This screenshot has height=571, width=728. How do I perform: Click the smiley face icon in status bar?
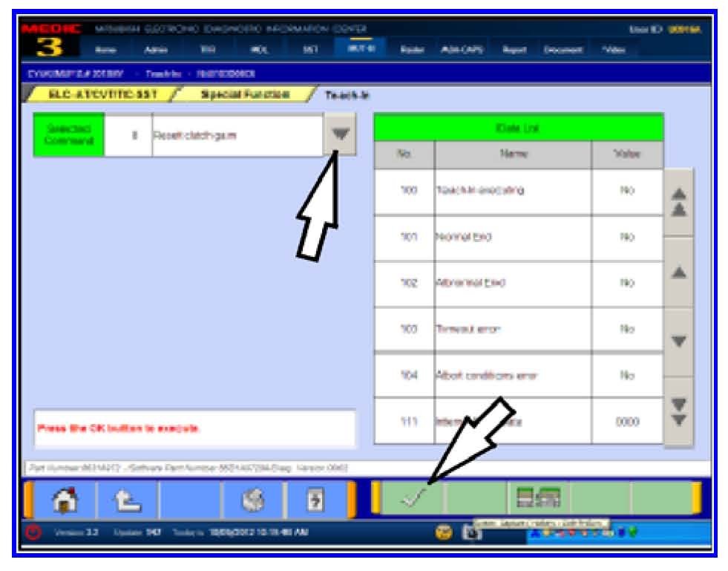point(445,532)
